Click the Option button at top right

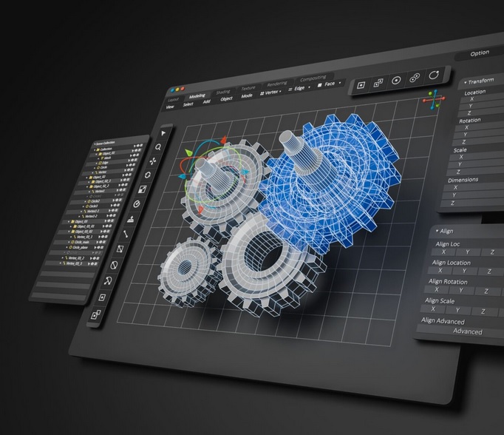pyautogui.click(x=479, y=53)
